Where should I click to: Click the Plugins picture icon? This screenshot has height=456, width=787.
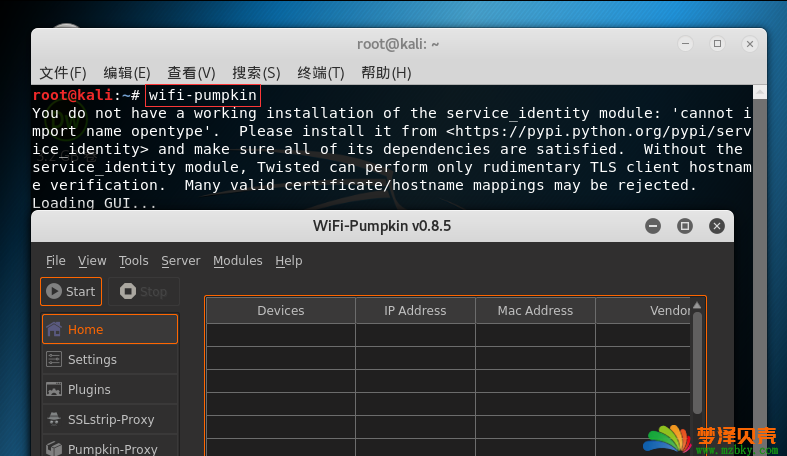click(x=54, y=389)
